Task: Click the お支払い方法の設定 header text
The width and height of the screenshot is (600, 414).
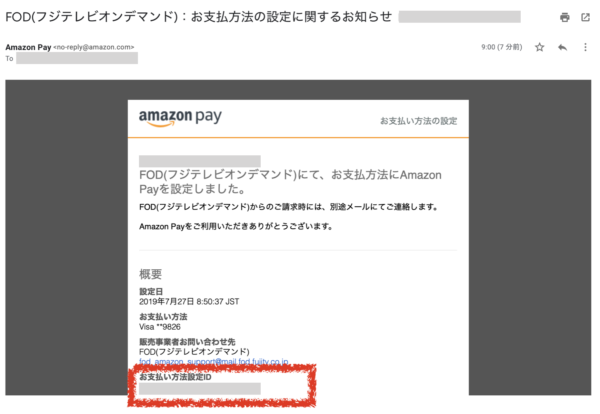Action: [x=419, y=121]
